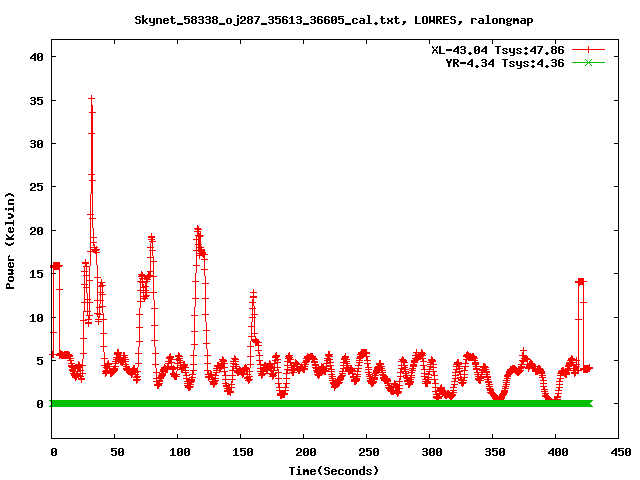
Task: Click the x-axis tick label 450
Action: click(x=621, y=452)
